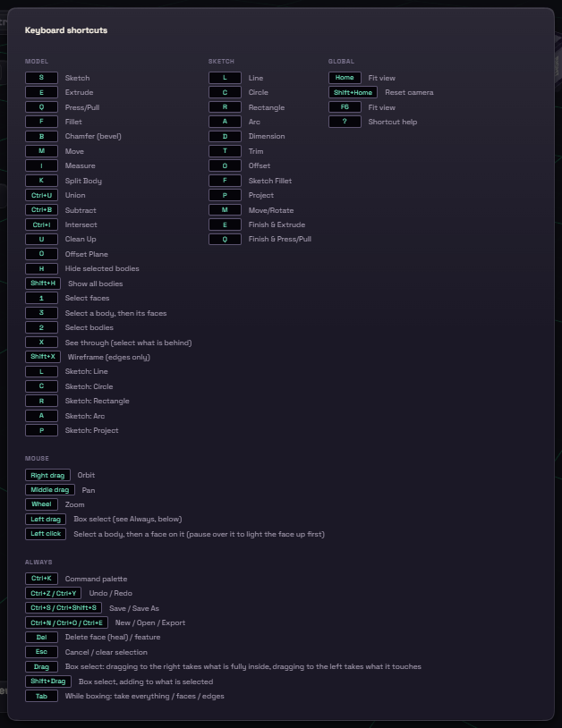Click the "Sketch: Circle" label
This screenshot has width=562, height=728.
[x=89, y=386]
